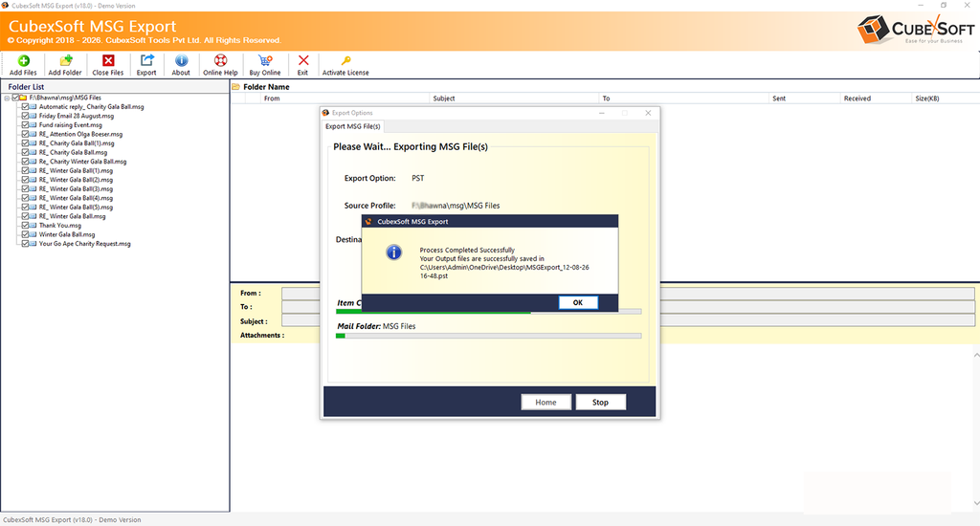This screenshot has width=980, height=526.
Task: Uncheck Automatic reply_ Charity Gala Ball.msg
Action: [x=25, y=107]
